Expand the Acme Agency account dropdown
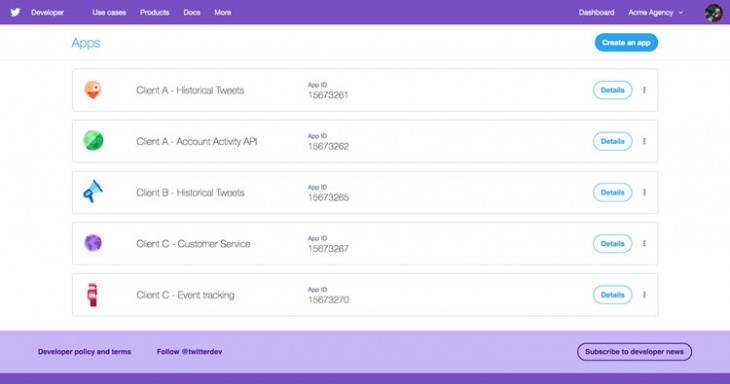The width and height of the screenshot is (730, 384). 656,13
